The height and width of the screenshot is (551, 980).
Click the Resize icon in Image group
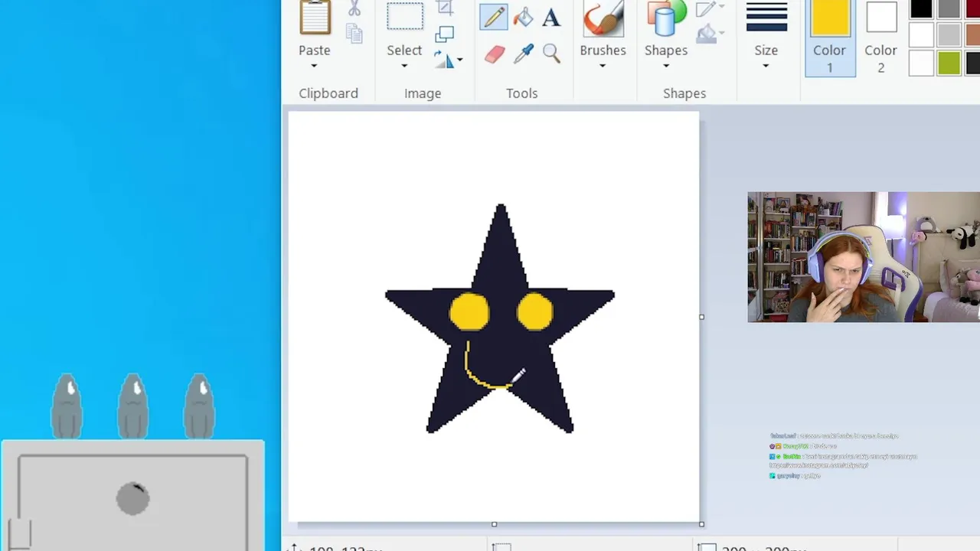445,34
